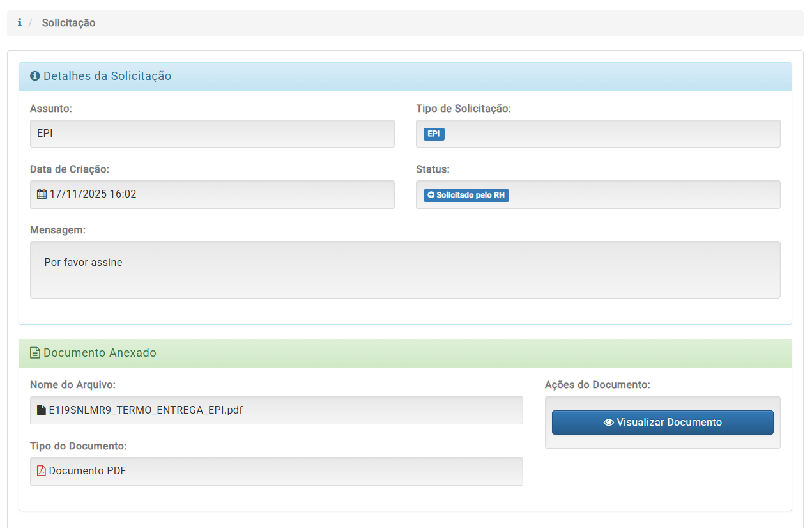
Task: Click the Documento PDF type field
Action: click(276, 471)
